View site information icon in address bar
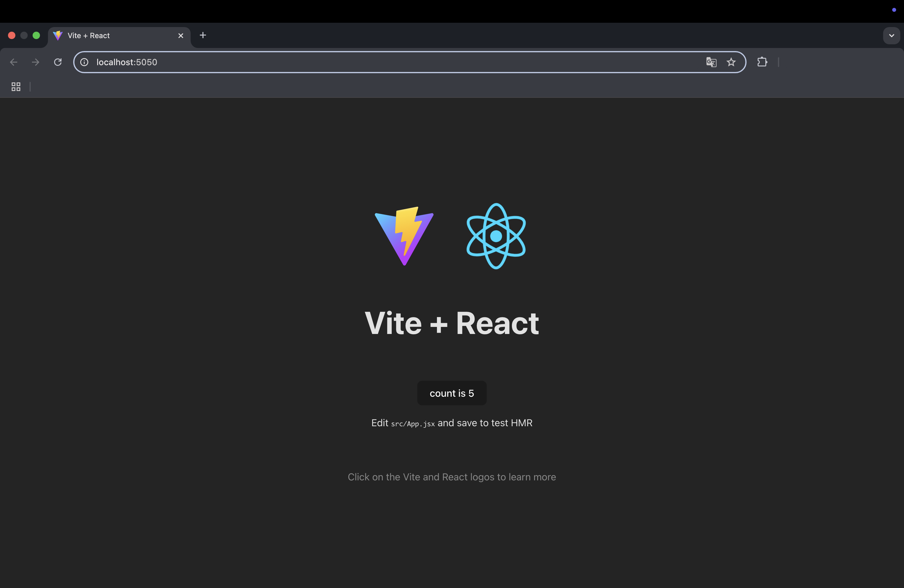The width and height of the screenshot is (904, 588). click(84, 62)
